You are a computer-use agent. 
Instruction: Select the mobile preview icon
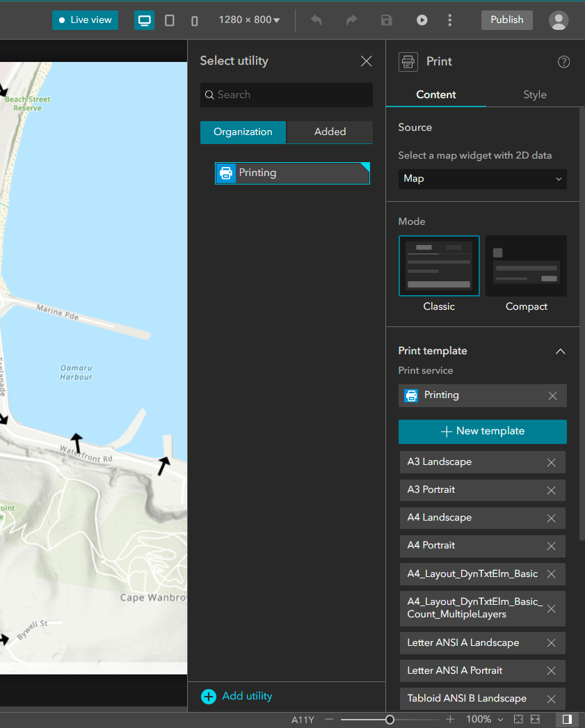click(193, 20)
